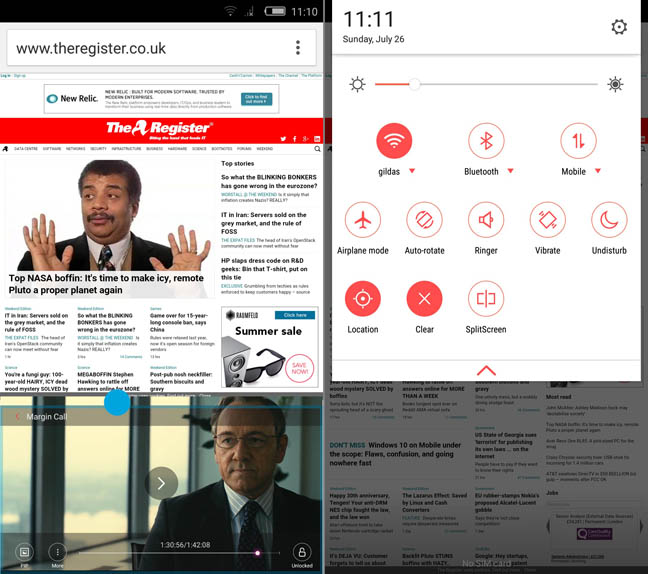The height and width of the screenshot is (574, 648).
Task: Tap the More icon in video player
Action: 57,552
